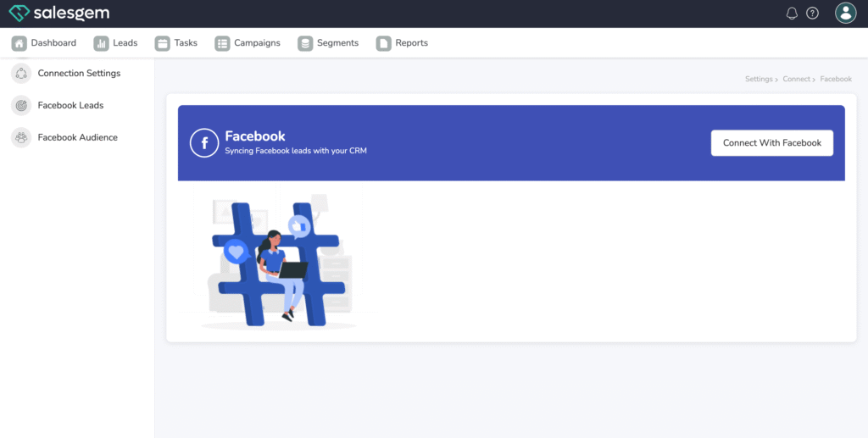Select Connection Settings in the sidebar
This screenshot has height=438, width=868.
point(79,74)
